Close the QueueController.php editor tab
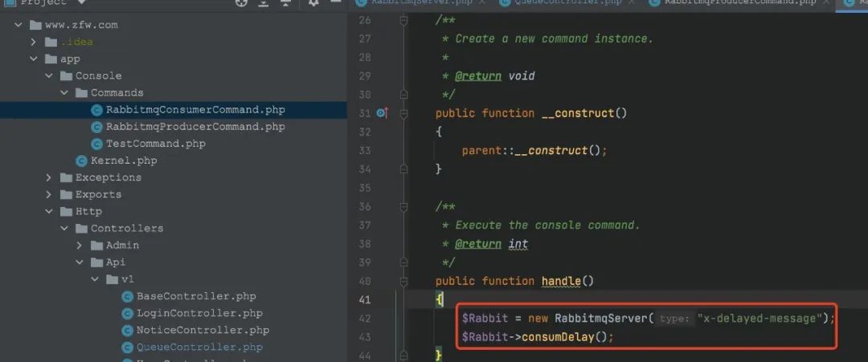The height and width of the screenshot is (362, 868). tap(630, 3)
